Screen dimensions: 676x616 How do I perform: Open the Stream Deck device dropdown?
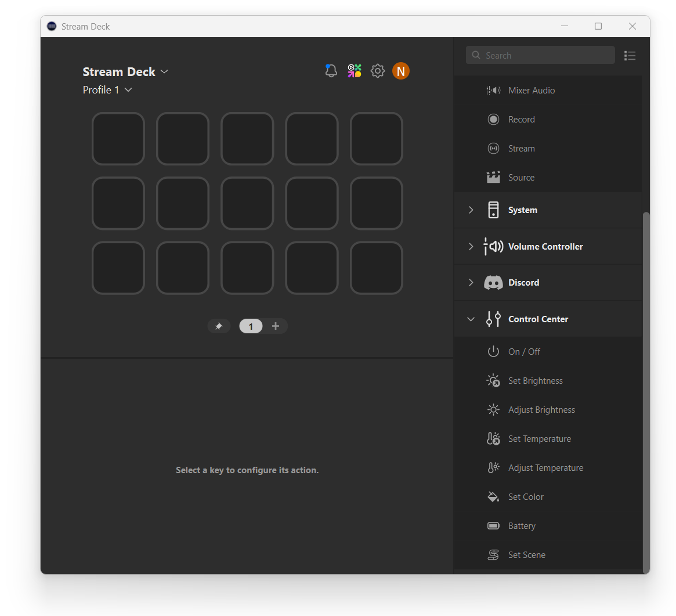[x=125, y=71]
